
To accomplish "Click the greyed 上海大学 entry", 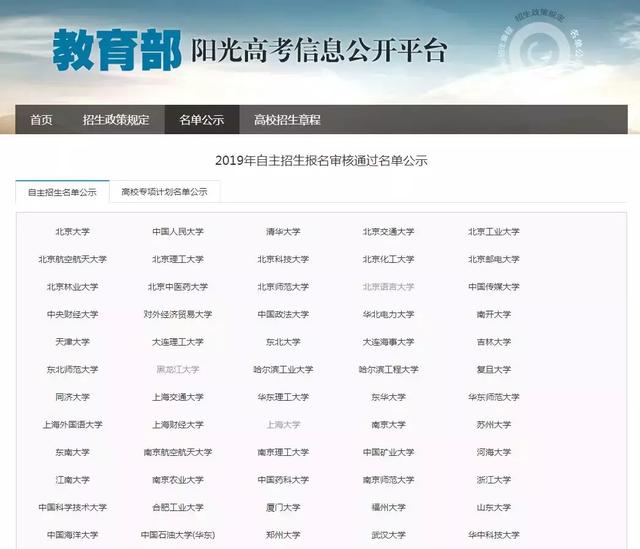I will pos(283,424).
